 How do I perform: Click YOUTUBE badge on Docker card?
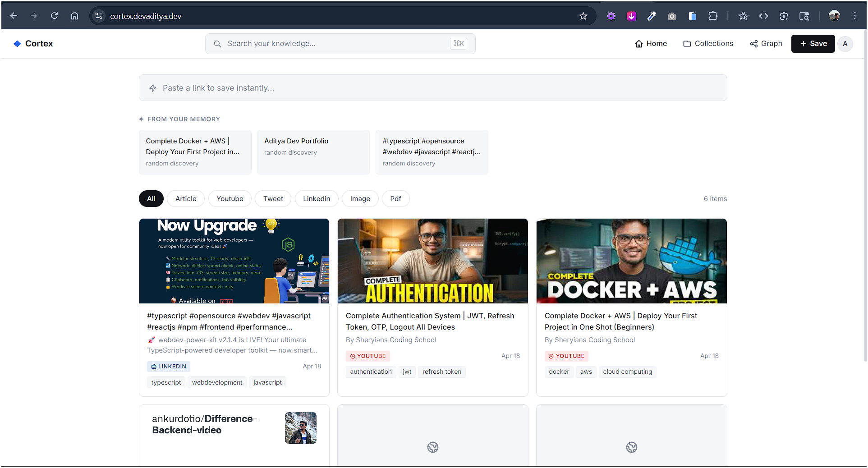tap(566, 356)
